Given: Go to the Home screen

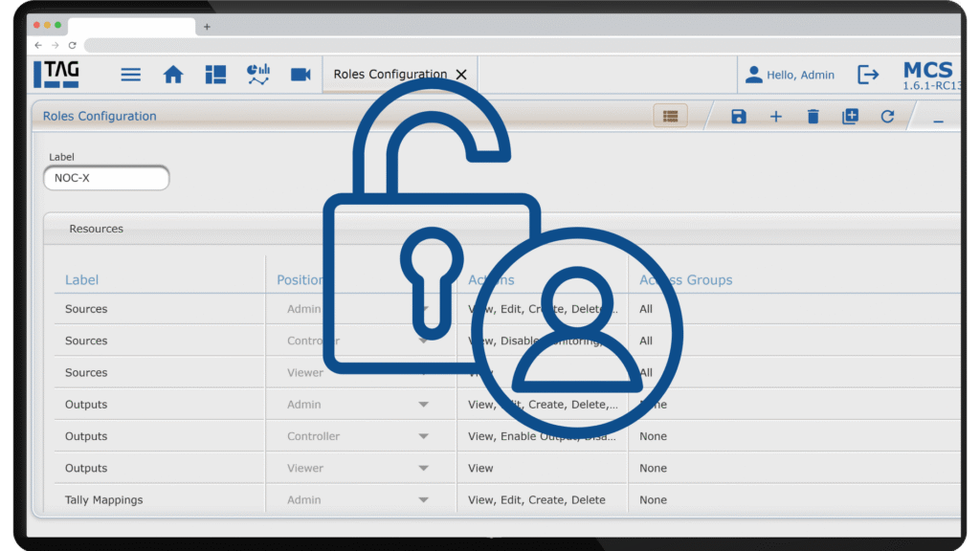Looking at the screenshot, I should click(173, 74).
